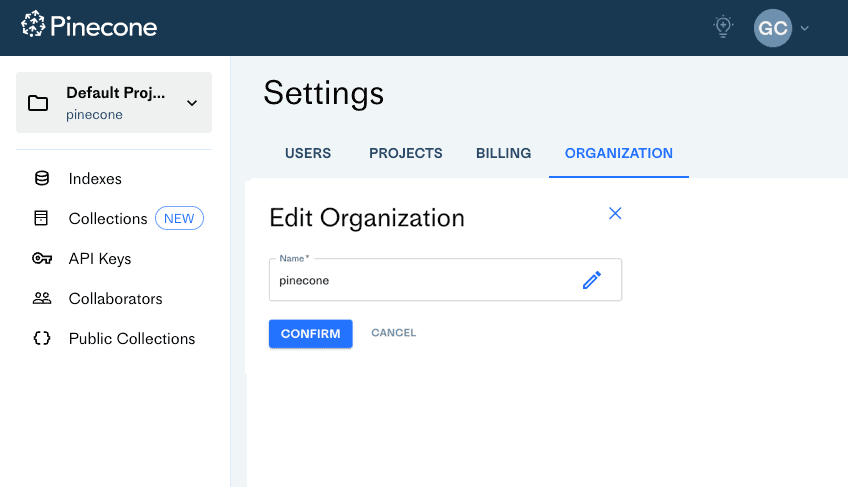Click the Collections archive icon

point(41,219)
